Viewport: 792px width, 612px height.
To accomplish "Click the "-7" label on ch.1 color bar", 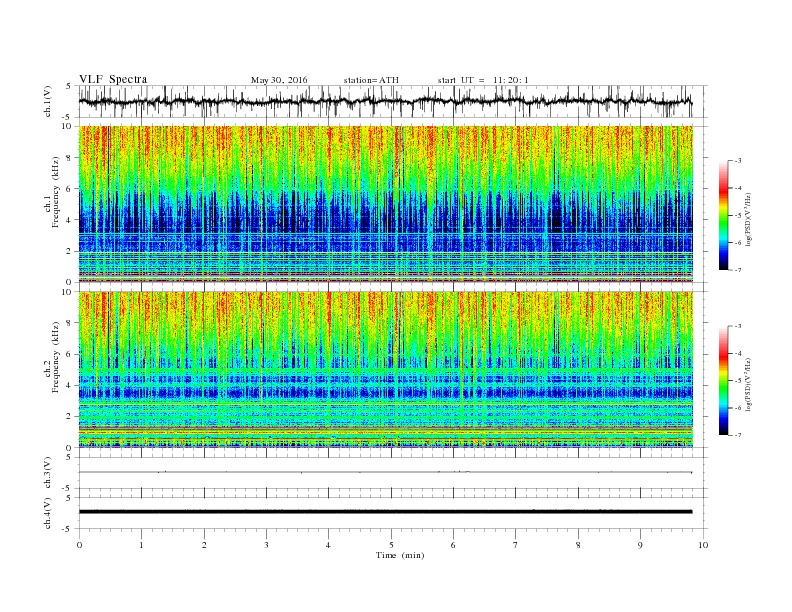I will [738, 270].
